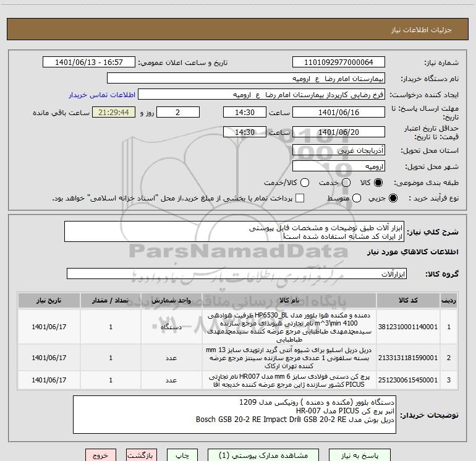Click the response deadline date 1401/06/16
Viewport: 476px width, 461px height.
click(x=339, y=112)
